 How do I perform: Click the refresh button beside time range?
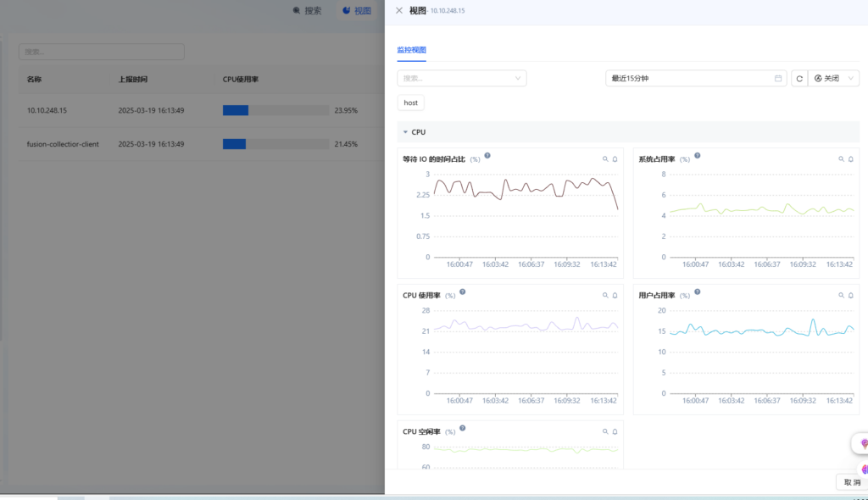click(x=799, y=78)
